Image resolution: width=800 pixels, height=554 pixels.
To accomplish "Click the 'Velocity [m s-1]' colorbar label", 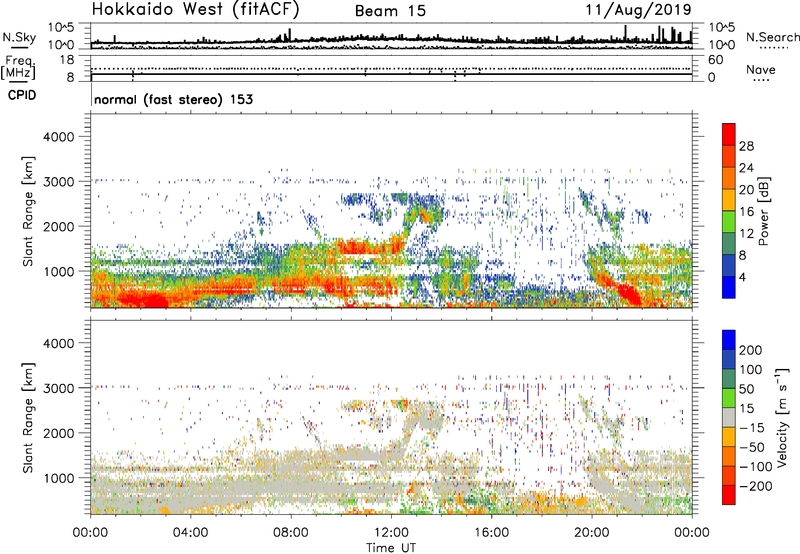I will [782, 417].
